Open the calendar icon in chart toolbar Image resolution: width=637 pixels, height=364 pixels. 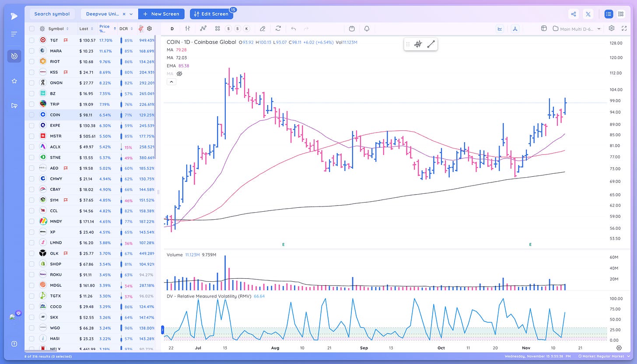[352, 28]
